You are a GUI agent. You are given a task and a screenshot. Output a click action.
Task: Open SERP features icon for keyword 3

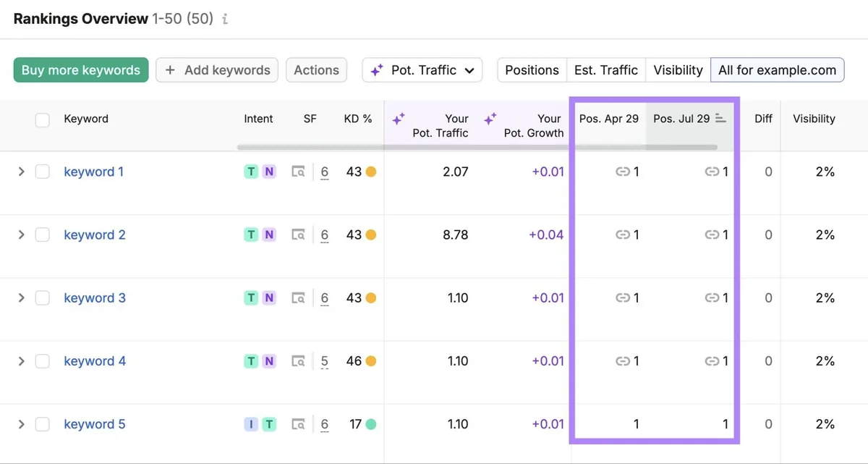[x=298, y=298]
